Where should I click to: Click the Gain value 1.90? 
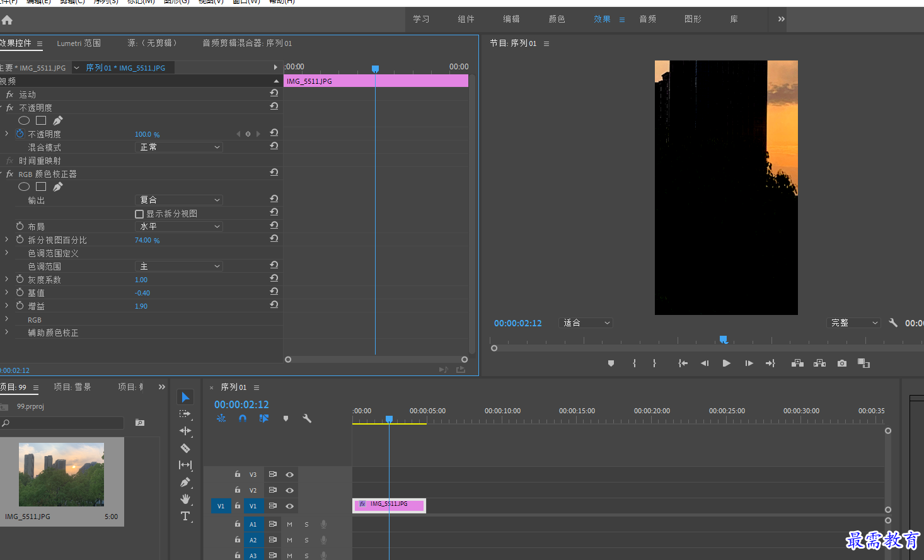point(141,306)
